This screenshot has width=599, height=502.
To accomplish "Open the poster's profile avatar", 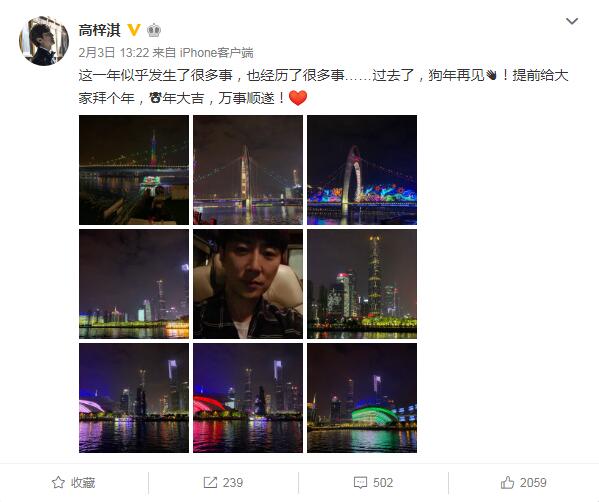I will coord(44,40).
